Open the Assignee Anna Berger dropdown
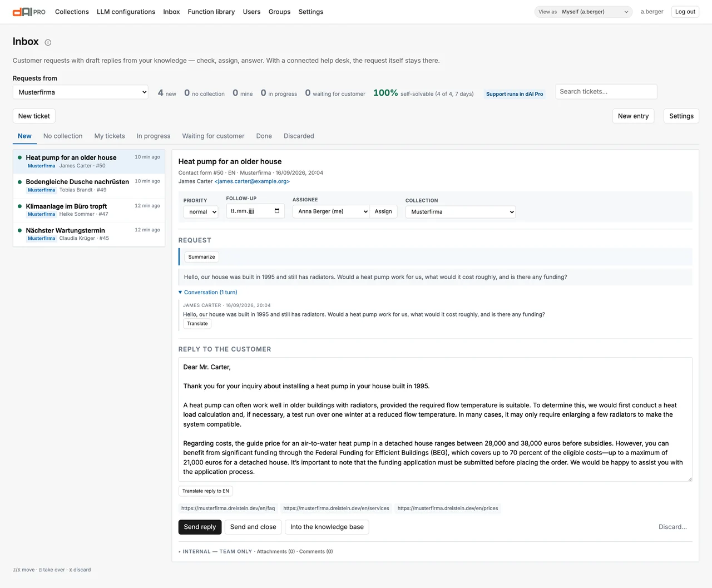Image resolution: width=712 pixels, height=588 pixels. 331,211
